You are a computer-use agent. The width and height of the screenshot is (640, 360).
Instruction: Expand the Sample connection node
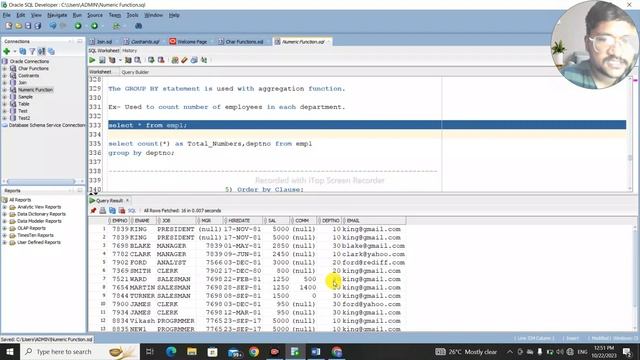tap(5, 97)
